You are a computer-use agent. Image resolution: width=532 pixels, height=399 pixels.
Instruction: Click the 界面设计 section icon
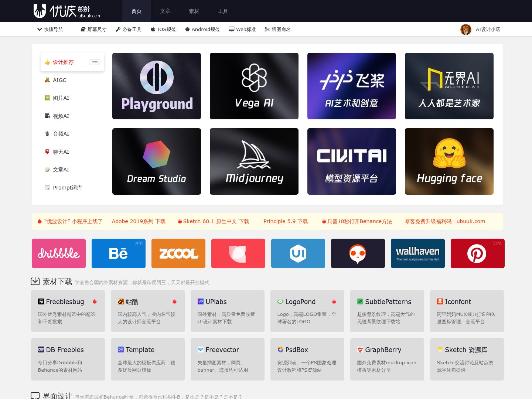(x=35, y=396)
